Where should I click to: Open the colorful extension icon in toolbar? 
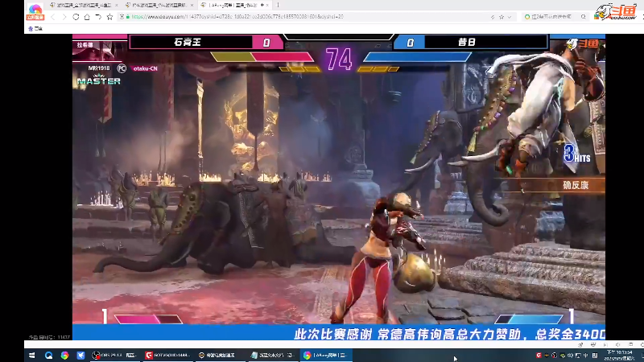597,16
